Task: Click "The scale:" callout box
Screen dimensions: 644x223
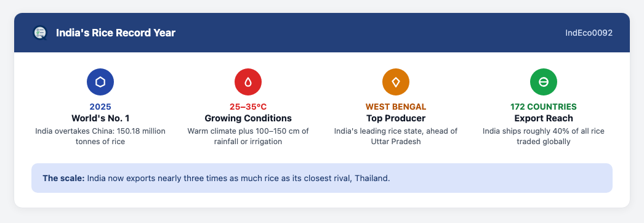Action: pos(322,178)
